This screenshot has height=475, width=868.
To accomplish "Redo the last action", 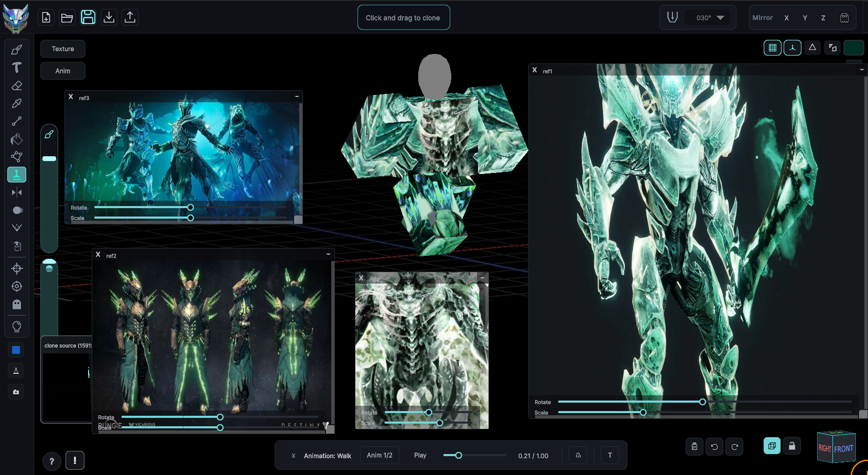I will click(735, 447).
